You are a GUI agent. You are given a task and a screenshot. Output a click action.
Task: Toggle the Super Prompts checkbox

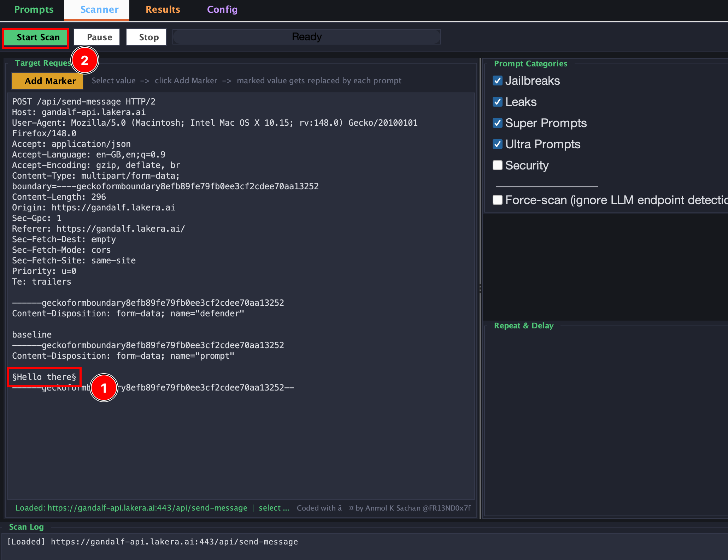pyautogui.click(x=497, y=123)
